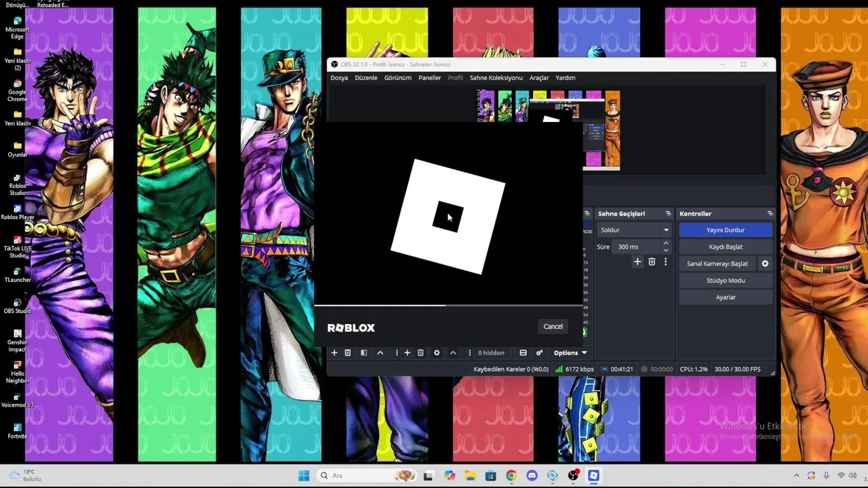Viewport: 868px width, 488px height.
Task: Open weather widget showing 13°C
Action: 24,476
